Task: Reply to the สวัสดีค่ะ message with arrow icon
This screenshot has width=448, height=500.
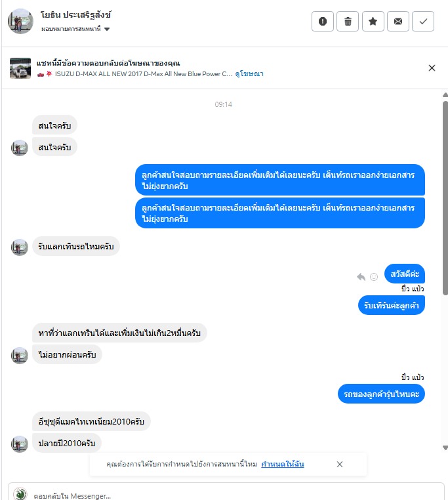Action: tap(361, 277)
